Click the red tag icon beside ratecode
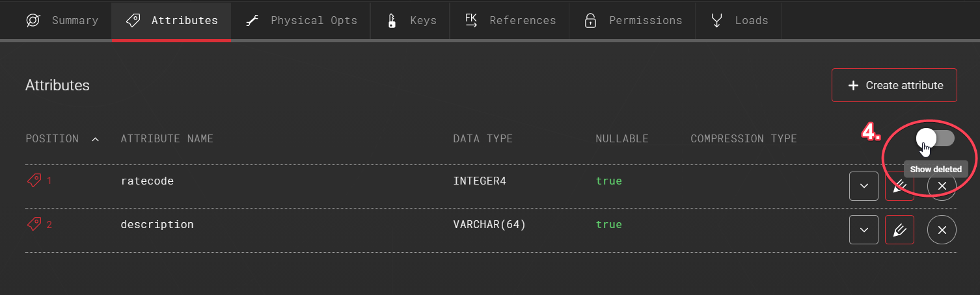The height and width of the screenshot is (295, 980). click(x=34, y=181)
